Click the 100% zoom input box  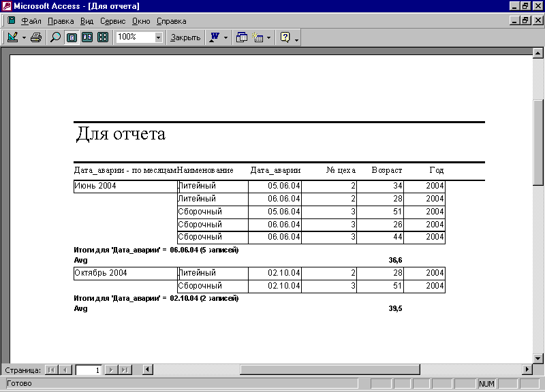(x=135, y=37)
